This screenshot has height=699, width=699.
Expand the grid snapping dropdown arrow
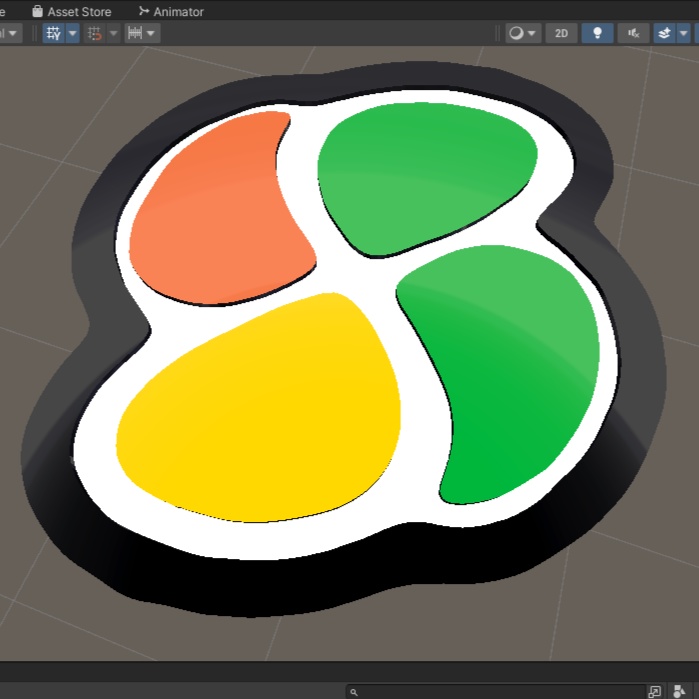[x=114, y=33]
